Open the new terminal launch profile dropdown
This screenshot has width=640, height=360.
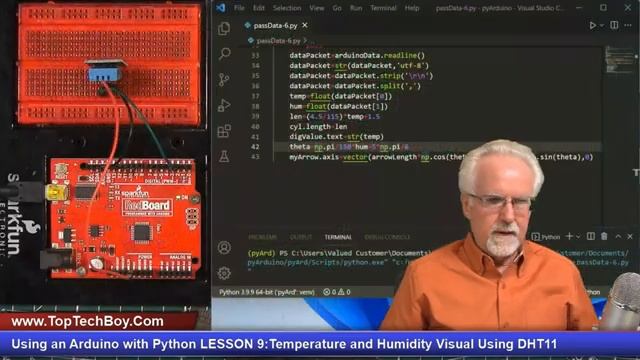pos(578,236)
